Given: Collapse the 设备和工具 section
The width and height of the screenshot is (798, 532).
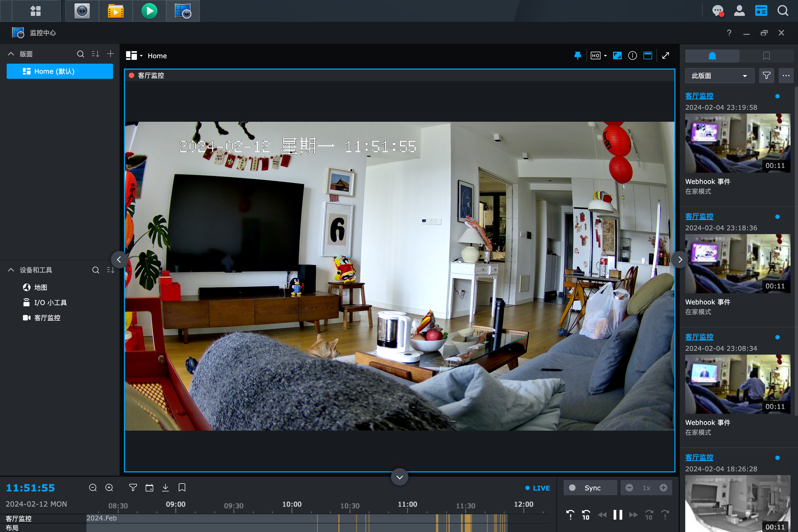Looking at the screenshot, I should [x=11, y=270].
